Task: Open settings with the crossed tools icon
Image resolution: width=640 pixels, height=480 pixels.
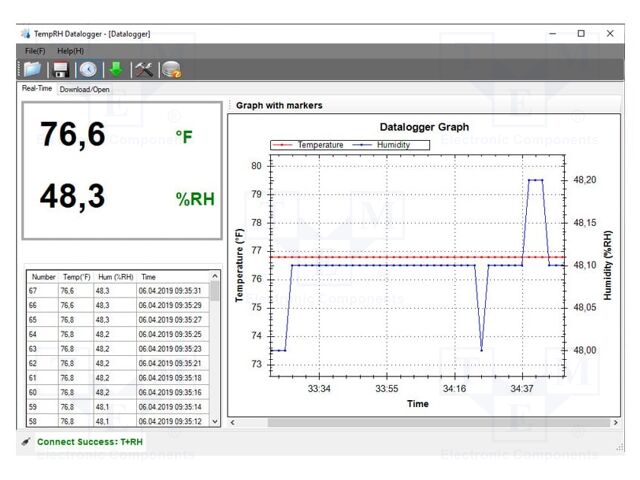Action: click(144, 69)
